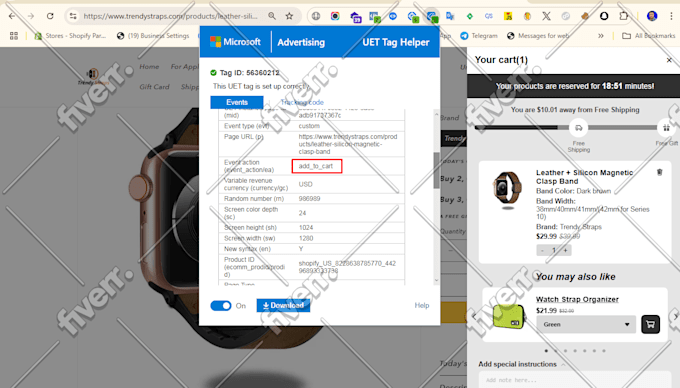Turn off the UET Tag Helper On switch

click(x=221, y=306)
